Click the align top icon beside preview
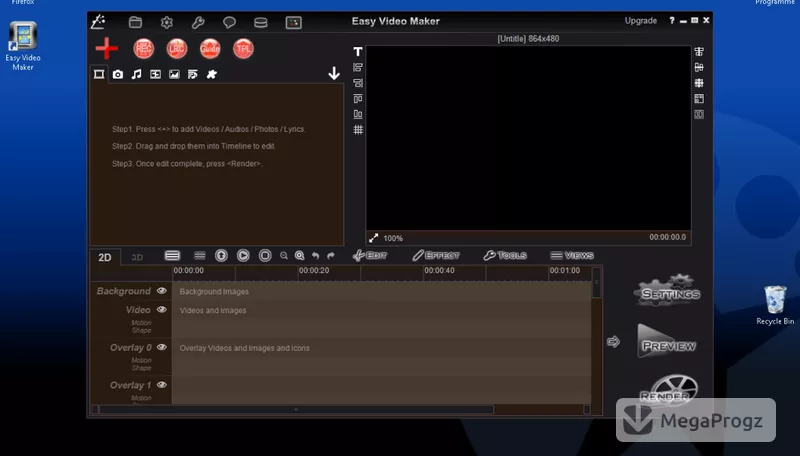 (x=358, y=98)
